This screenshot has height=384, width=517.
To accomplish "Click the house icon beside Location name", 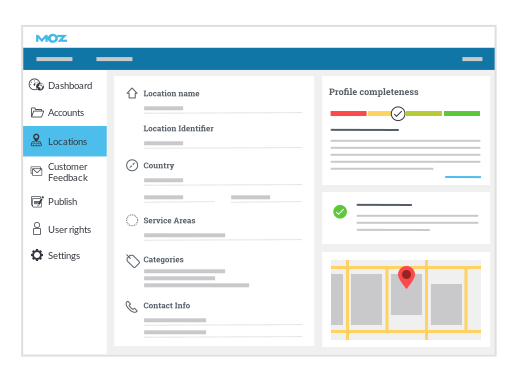I will pos(132,93).
